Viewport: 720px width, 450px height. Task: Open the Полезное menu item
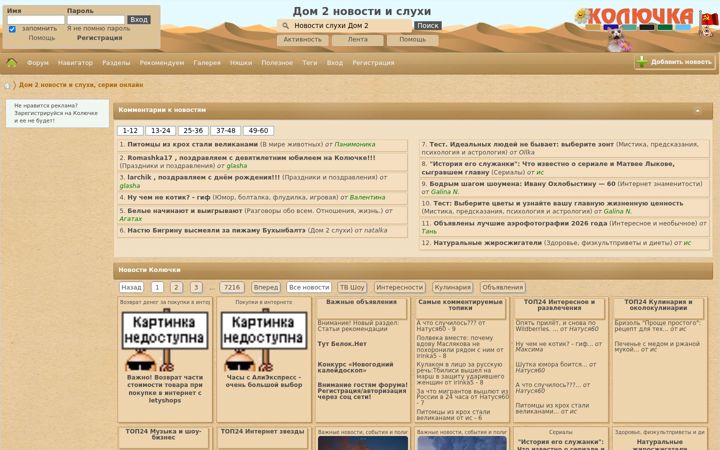pyautogui.click(x=277, y=62)
